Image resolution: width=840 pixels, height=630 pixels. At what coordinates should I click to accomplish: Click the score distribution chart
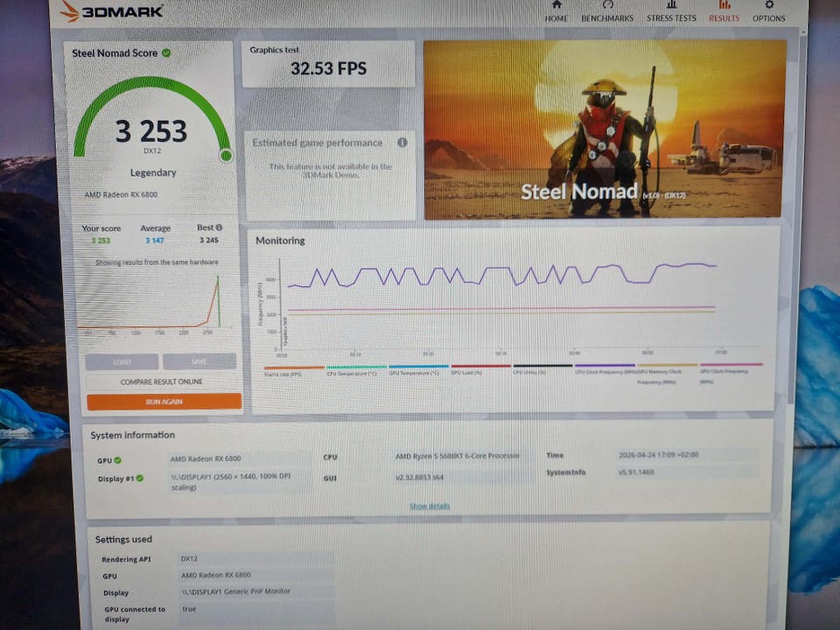coord(154,303)
